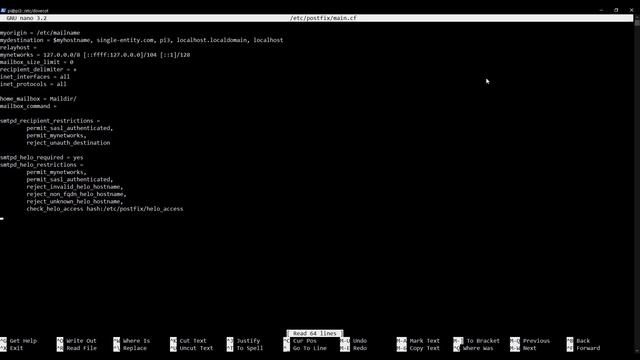Click the To Bracket shortcut label
Screen dimensions: 640x360
point(483,341)
